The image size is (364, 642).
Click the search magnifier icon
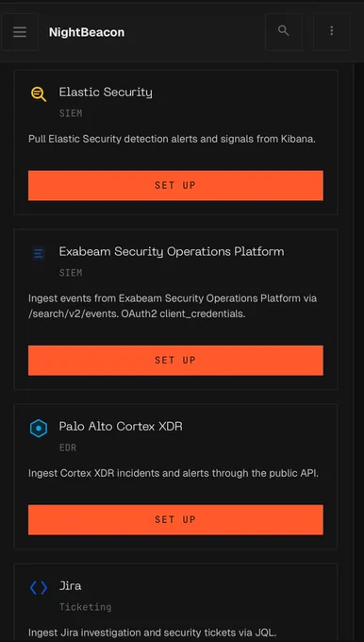click(x=284, y=32)
